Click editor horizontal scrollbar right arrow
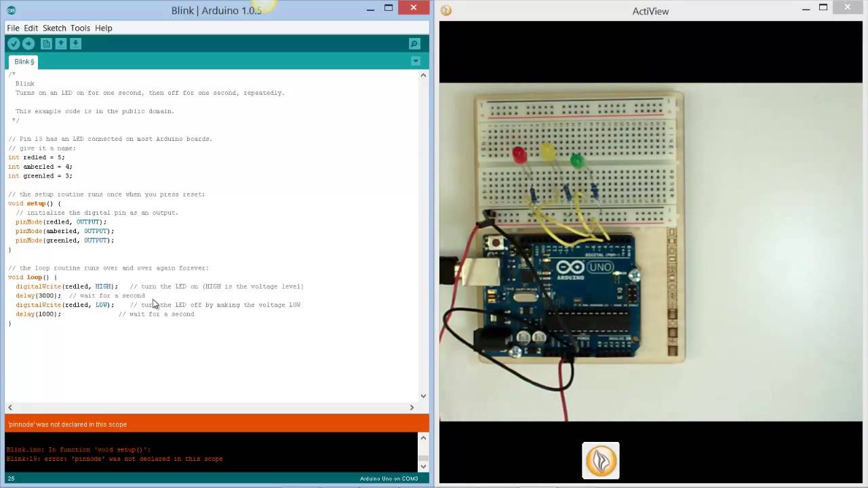This screenshot has height=488, width=868. 412,407
